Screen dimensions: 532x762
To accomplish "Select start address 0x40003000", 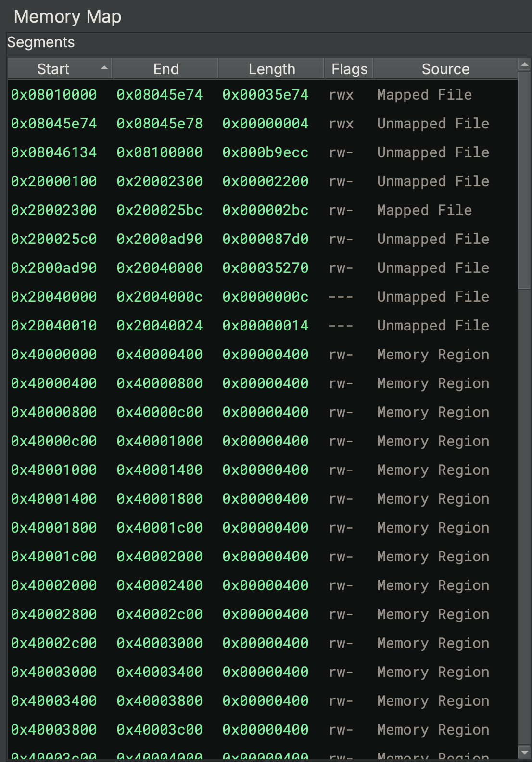I will [54, 672].
